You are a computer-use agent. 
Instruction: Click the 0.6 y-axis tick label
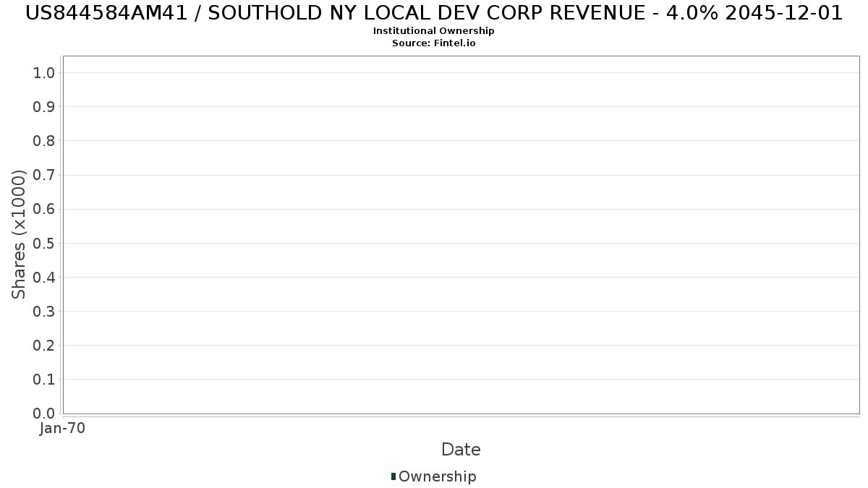tap(44, 209)
